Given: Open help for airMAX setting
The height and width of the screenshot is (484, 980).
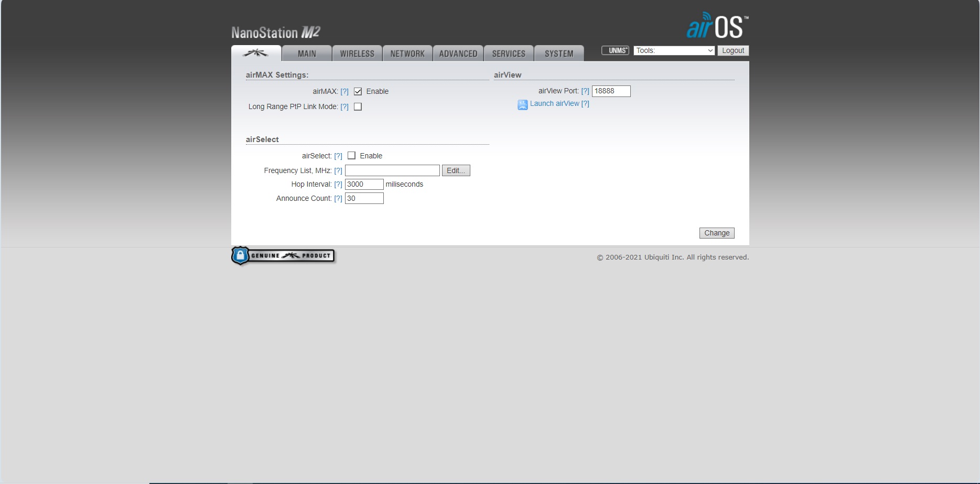Looking at the screenshot, I should (x=344, y=91).
